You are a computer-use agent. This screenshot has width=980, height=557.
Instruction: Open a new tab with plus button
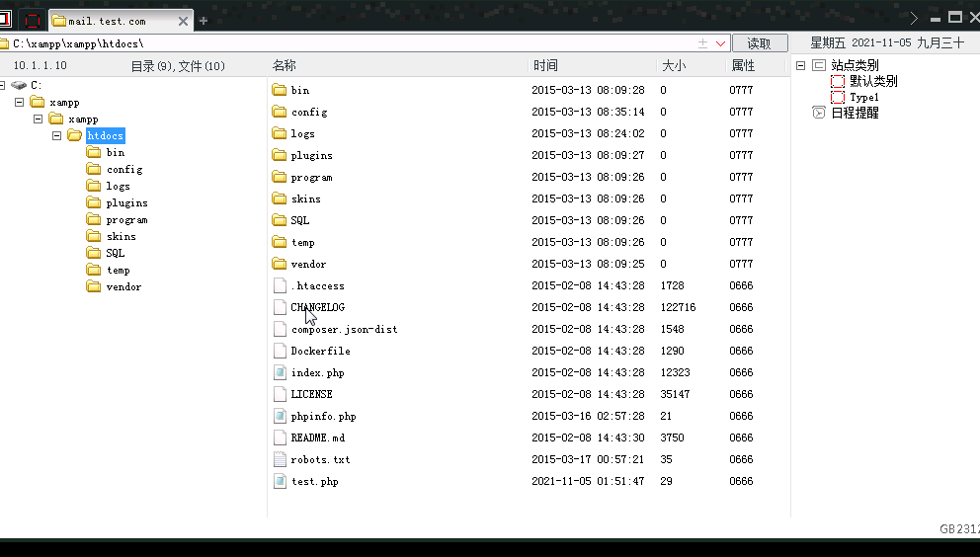[204, 22]
